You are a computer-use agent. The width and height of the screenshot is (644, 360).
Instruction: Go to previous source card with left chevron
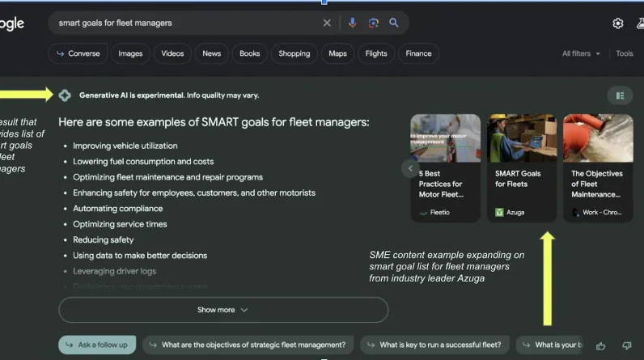coord(410,168)
